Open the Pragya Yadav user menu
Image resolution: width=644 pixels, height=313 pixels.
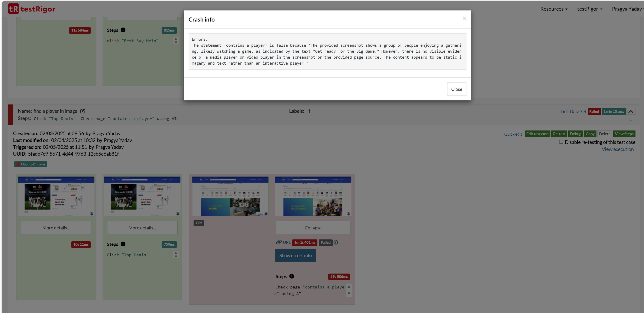tap(627, 9)
